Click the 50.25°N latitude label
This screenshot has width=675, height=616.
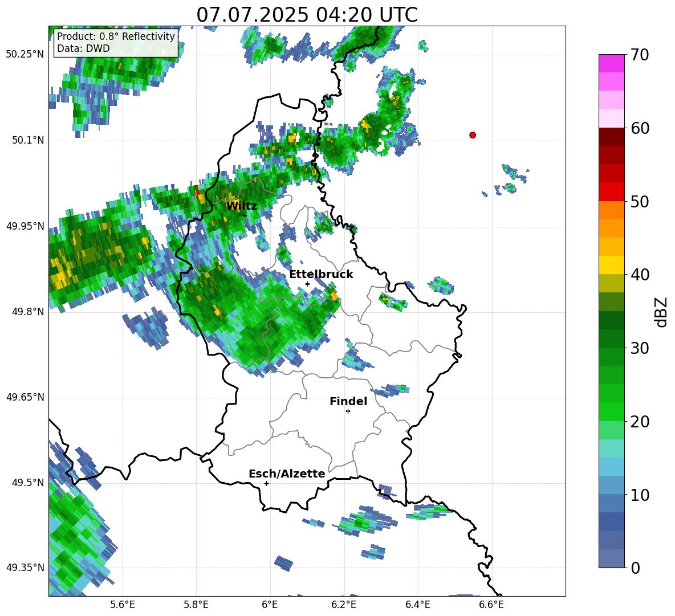click(x=25, y=55)
